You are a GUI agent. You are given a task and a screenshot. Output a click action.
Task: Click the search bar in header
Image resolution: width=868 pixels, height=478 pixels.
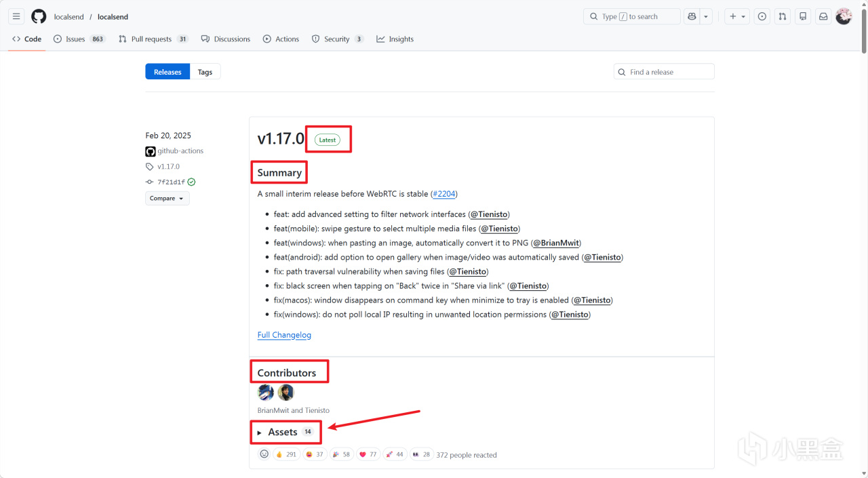[x=631, y=16]
